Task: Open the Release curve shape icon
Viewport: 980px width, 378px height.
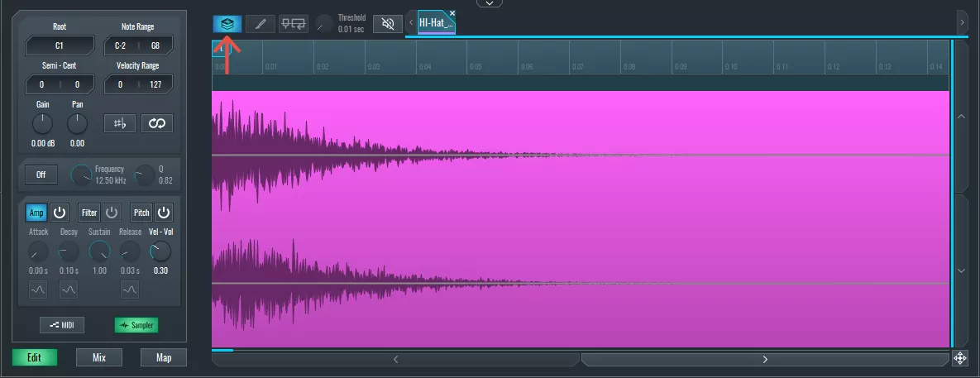Action: tap(129, 289)
